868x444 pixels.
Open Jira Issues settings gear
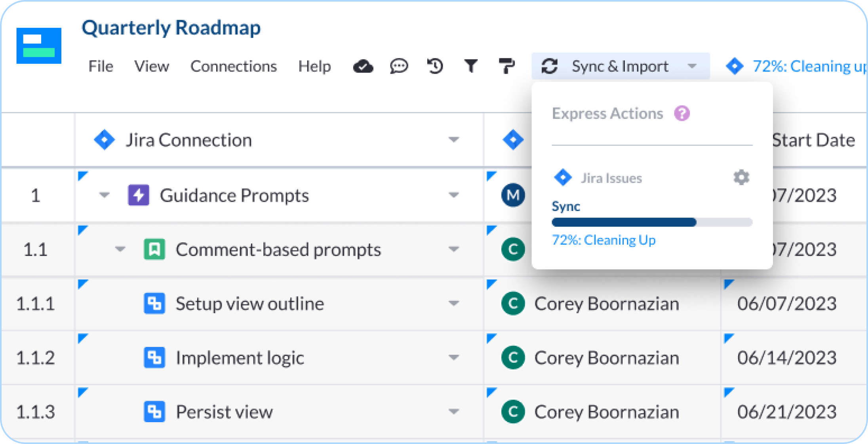[x=741, y=178]
